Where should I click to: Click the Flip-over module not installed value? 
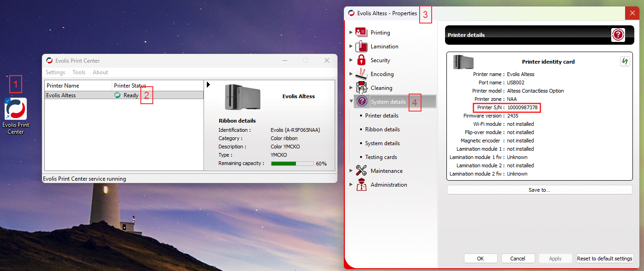(520, 132)
